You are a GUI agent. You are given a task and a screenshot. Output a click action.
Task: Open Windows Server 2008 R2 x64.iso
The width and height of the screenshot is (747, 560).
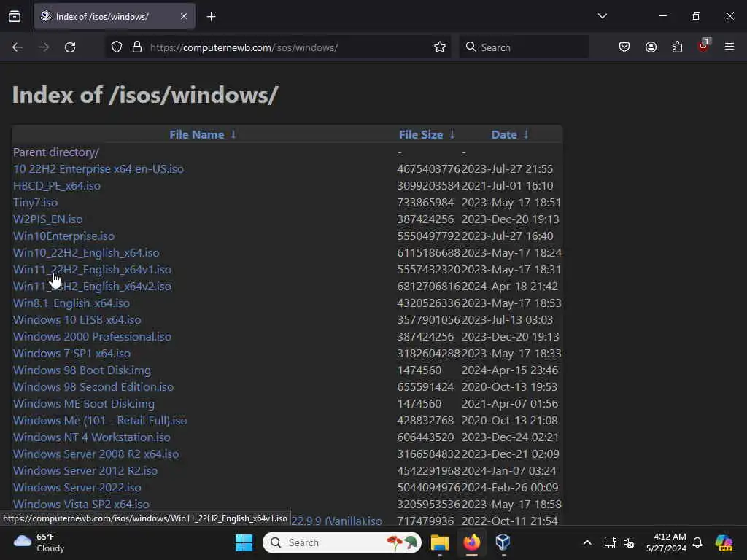tap(96, 454)
